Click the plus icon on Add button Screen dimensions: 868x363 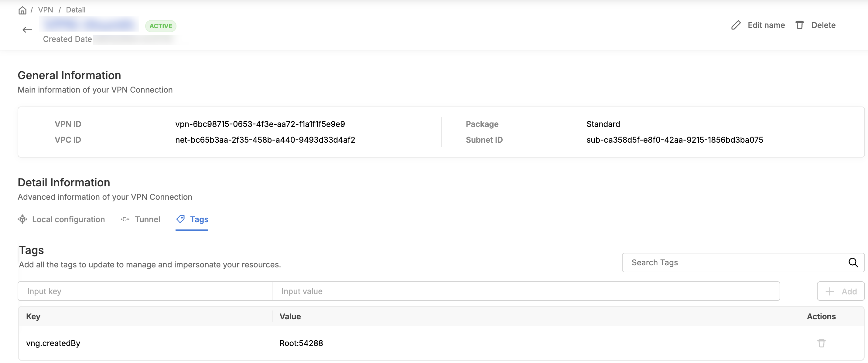[830, 291]
